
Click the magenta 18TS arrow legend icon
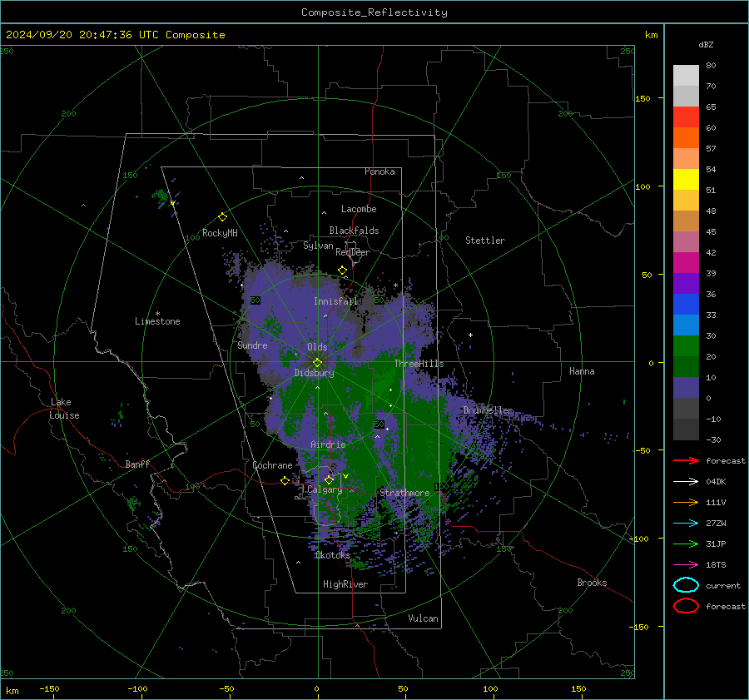click(x=686, y=565)
